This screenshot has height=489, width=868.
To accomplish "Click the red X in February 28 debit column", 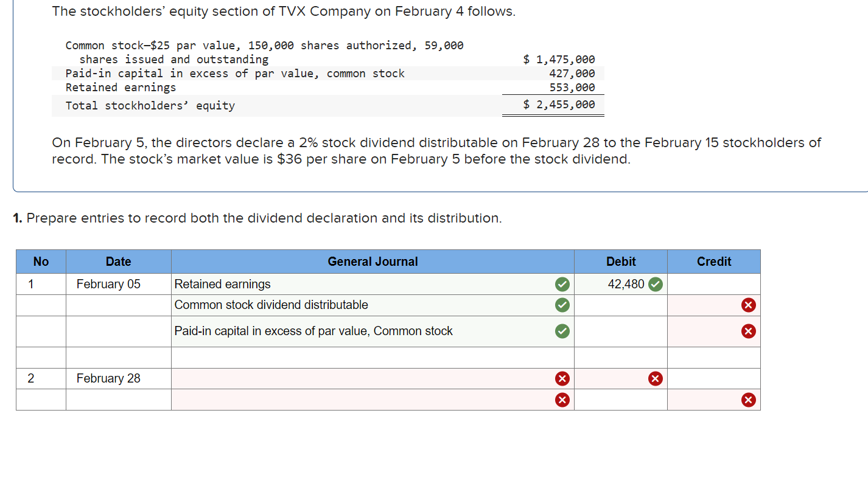I will (x=654, y=378).
